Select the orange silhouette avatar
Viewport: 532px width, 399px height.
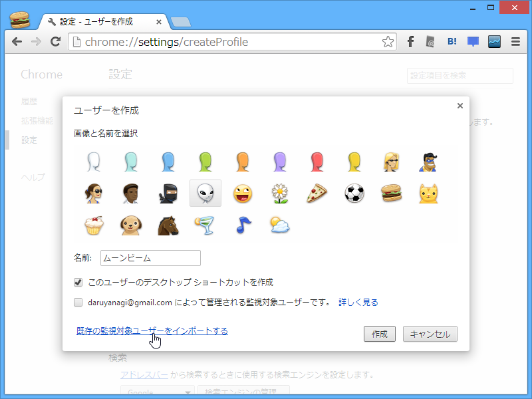tap(243, 162)
